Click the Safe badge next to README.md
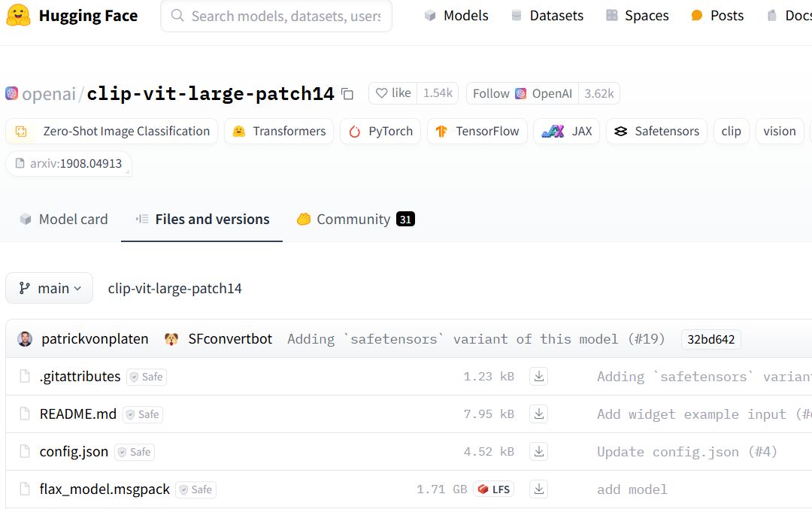 [x=143, y=415]
